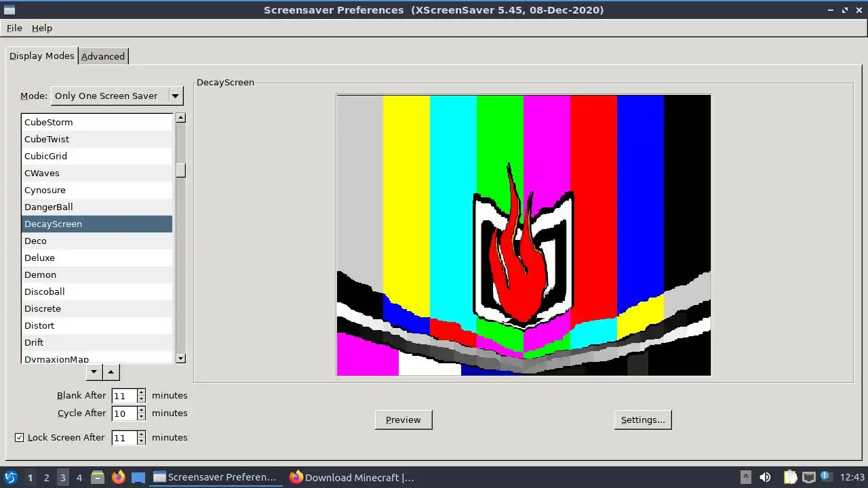Open the clipboard manager tray icon

pos(790,477)
